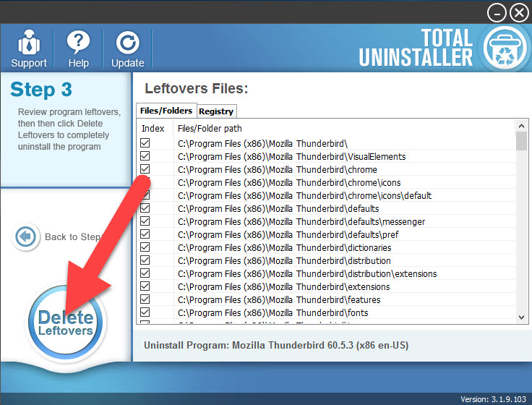
Task: Click the scroll up arrow in leftovers list
Action: pos(521,126)
